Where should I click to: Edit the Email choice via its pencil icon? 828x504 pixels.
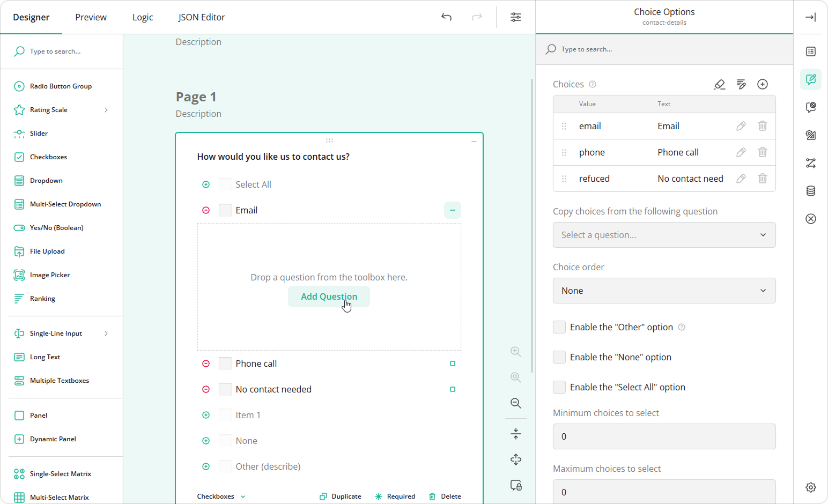(x=741, y=125)
